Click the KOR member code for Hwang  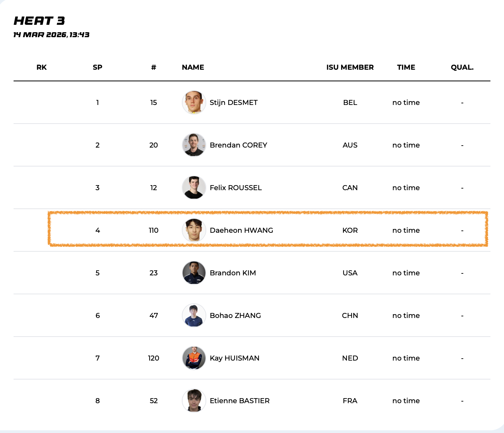point(350,230)
